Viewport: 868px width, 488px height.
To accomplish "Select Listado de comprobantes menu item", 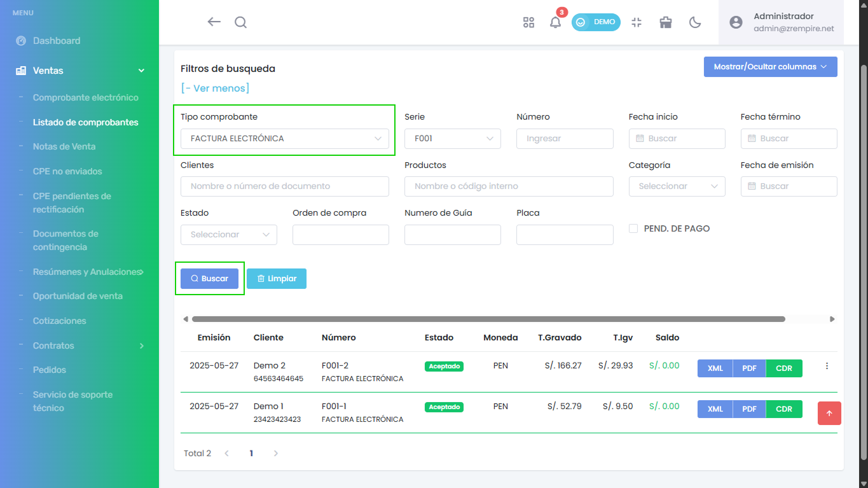I will (86, 122).
